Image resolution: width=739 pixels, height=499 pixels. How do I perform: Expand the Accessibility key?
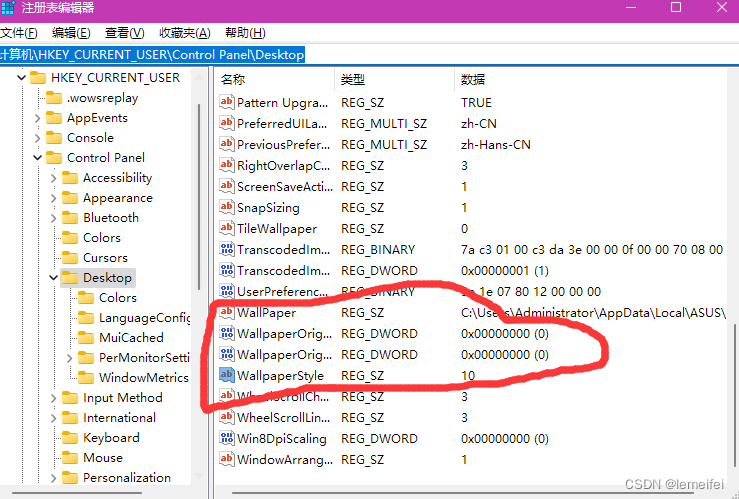point(53,178)
